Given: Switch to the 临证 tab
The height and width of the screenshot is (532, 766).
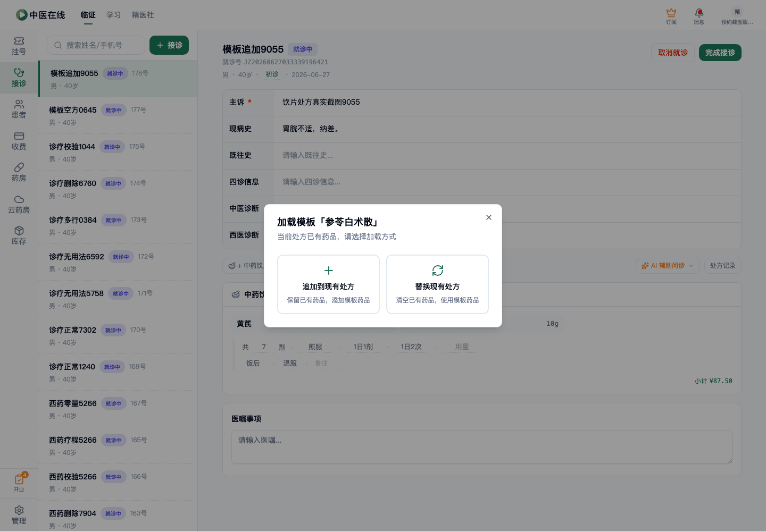Looking at the screenshot, I should click(x=88, y=15).
